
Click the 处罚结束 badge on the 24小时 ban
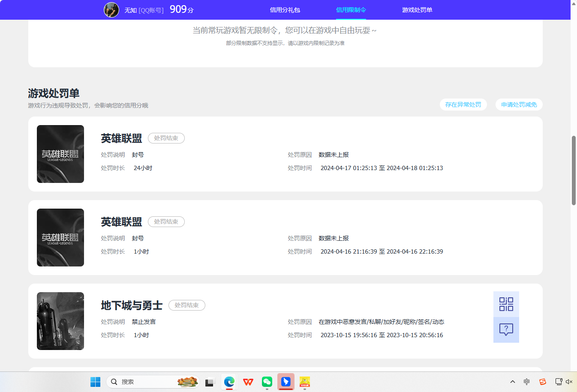tap(166, 138)
